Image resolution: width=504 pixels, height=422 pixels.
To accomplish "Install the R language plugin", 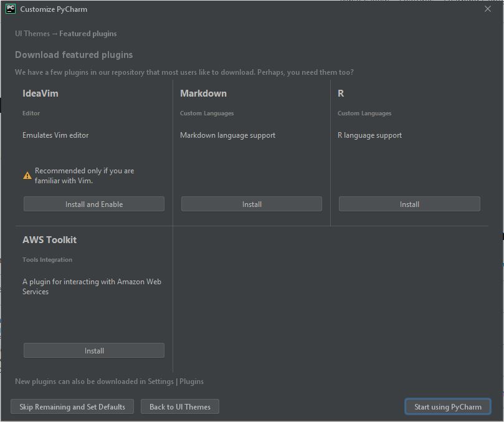I will click(x=409, y=204).
